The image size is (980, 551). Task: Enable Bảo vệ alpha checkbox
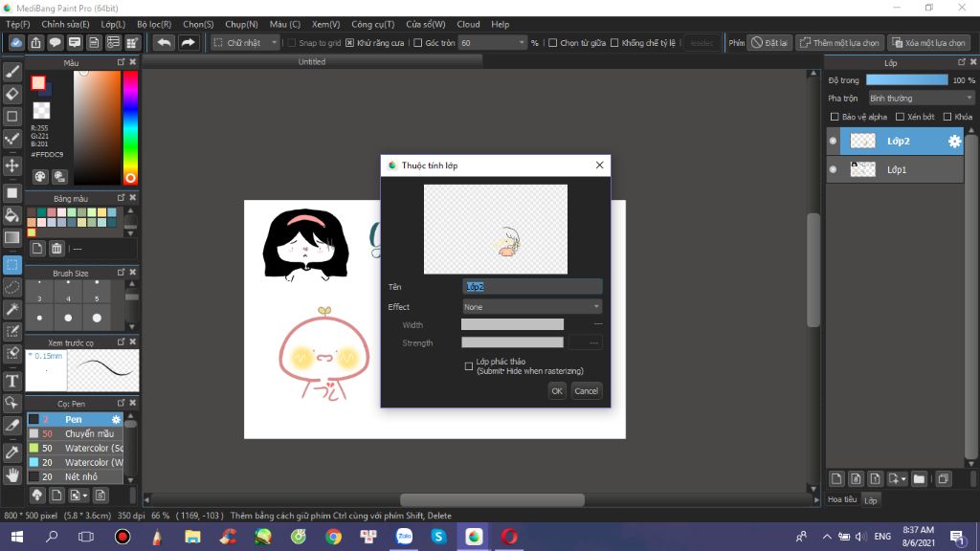[835, 117]
